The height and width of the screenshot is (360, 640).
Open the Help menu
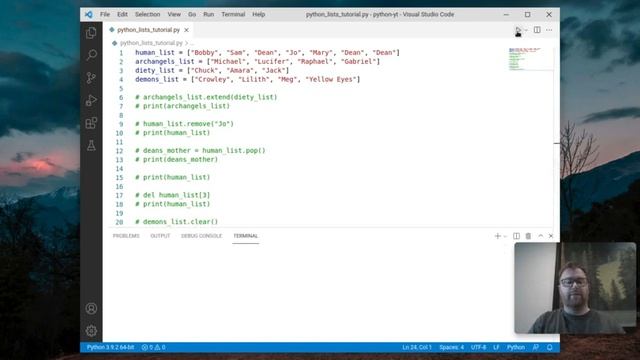coord(258,14)
